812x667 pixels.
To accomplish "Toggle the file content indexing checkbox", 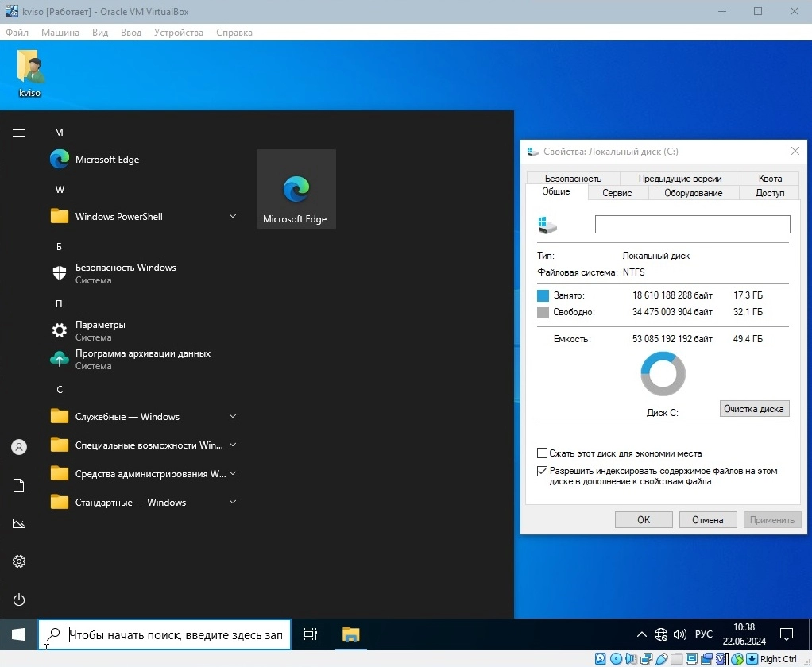I will [543, 471].
